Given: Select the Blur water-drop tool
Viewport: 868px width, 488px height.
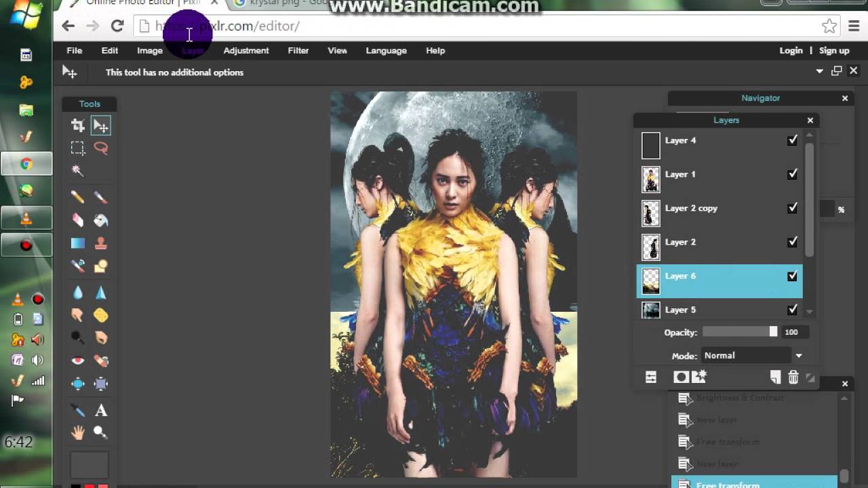Looking at the screenshot, I should tap(78, 292).
